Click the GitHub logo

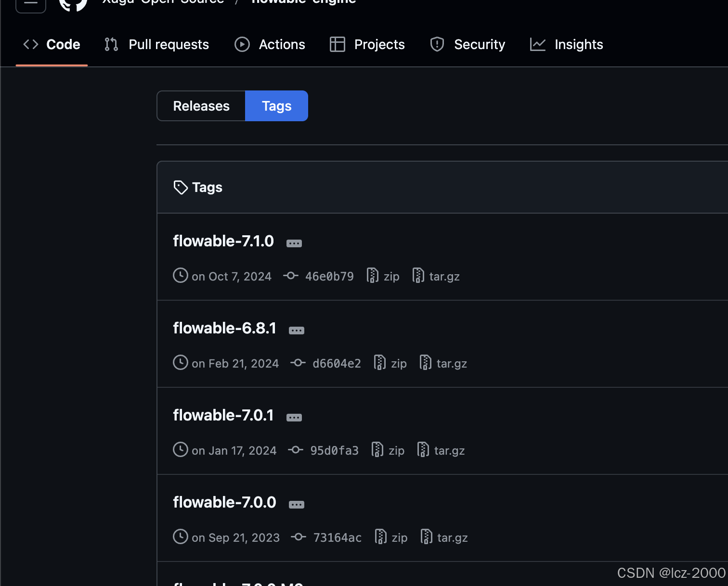[x=73, y=4]
